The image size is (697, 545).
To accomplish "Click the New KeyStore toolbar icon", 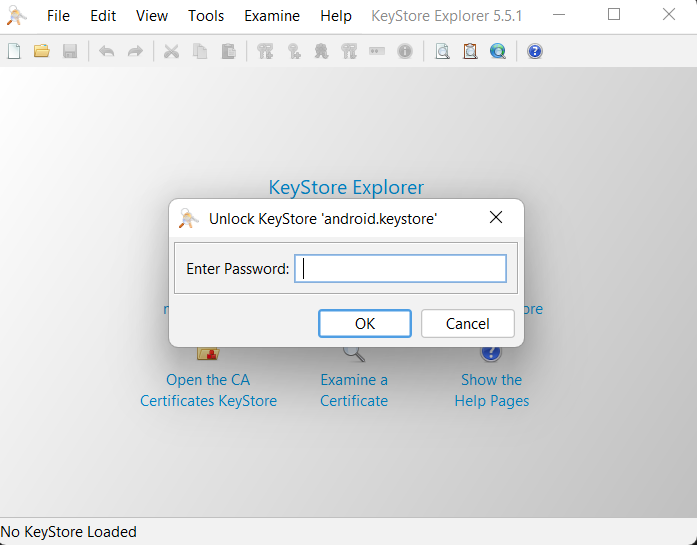I will point(14,51).
